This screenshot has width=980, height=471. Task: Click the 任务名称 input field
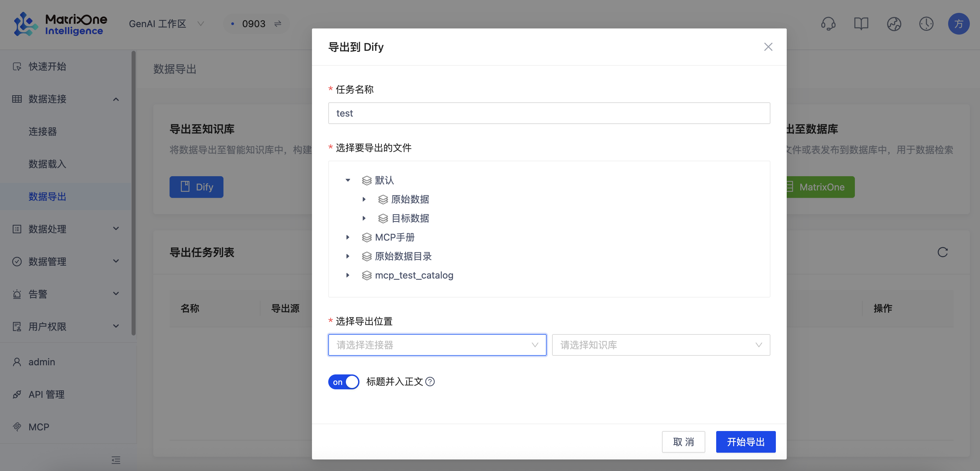(x=549, y=113)
